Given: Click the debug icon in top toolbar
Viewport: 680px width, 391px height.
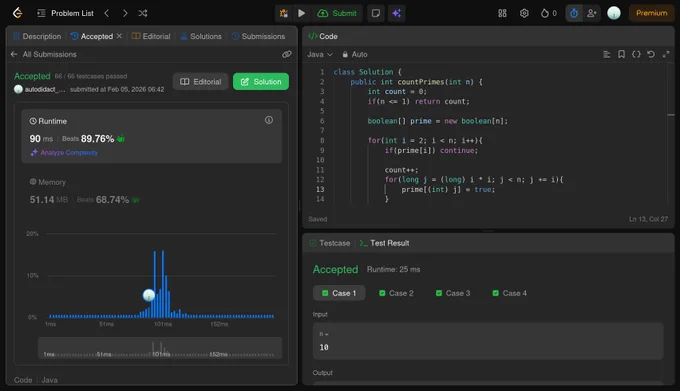Looking at the screenshot, I should [284, 13].
